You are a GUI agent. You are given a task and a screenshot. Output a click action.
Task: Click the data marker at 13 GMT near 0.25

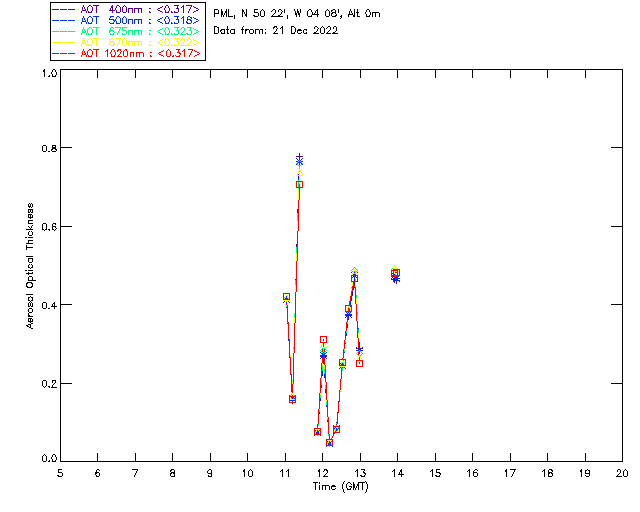(x=360, y=363)
